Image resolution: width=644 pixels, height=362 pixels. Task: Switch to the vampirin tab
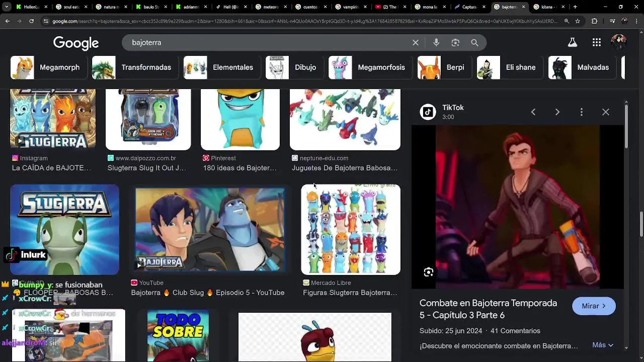(x=350, y=7)
